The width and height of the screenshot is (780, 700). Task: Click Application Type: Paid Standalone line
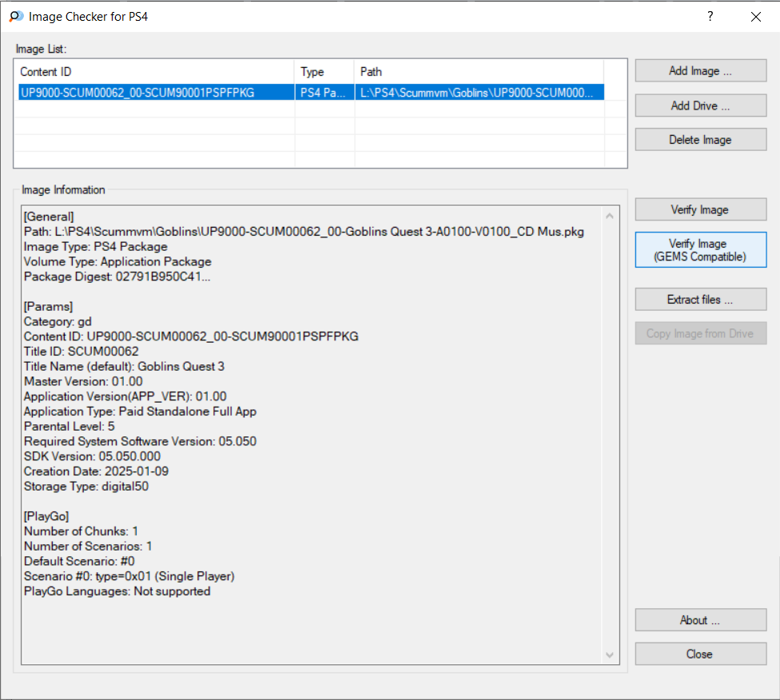(141, 411)
